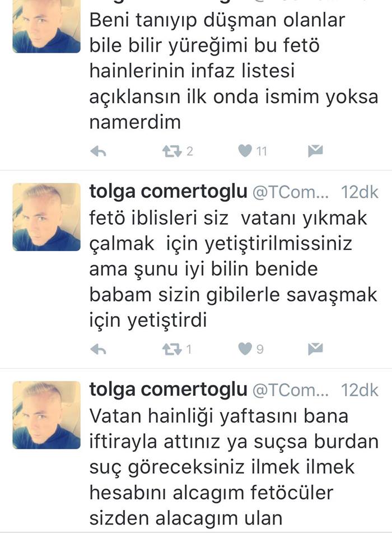Send 'infaz listesi' tweet via direct message

pyautogui.click(x=315, y=151)
